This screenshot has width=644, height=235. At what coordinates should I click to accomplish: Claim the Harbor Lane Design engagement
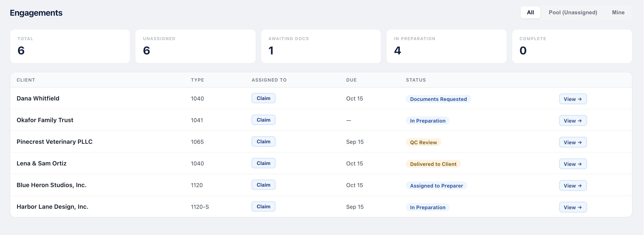(263, 206)
